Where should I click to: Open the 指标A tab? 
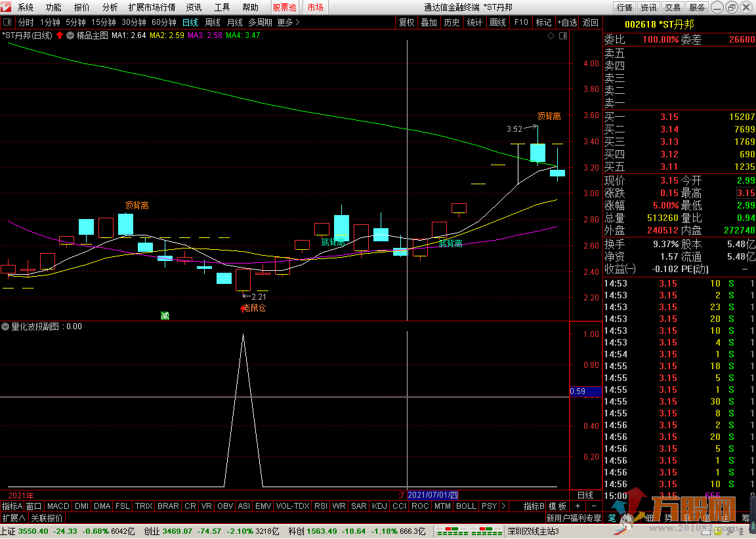click(x=12, y=506)
